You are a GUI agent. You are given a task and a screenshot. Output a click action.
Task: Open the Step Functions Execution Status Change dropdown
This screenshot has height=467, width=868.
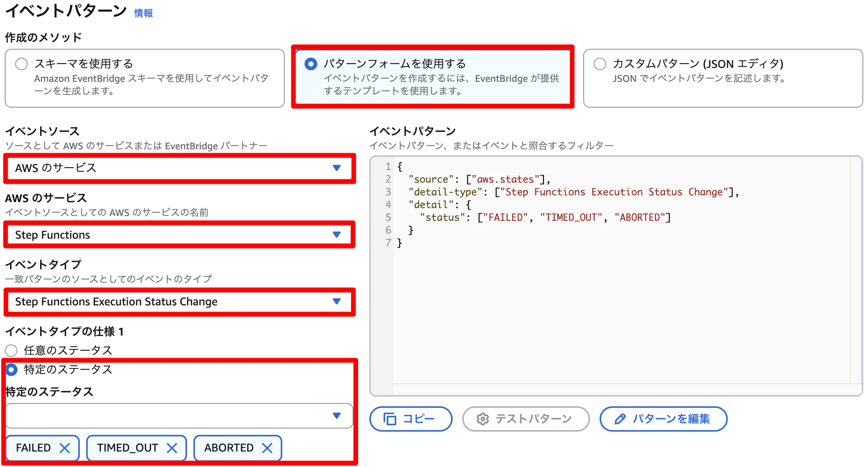point(179,301)
